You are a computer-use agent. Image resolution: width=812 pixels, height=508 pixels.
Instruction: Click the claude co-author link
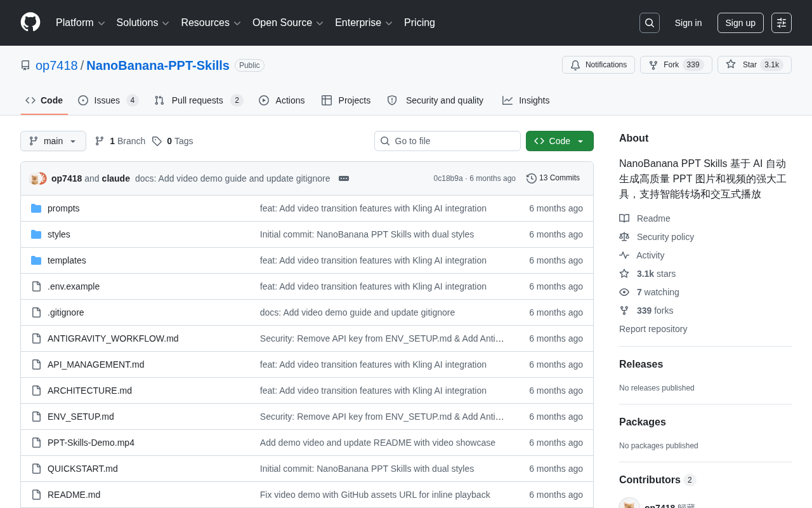point(115,178)
